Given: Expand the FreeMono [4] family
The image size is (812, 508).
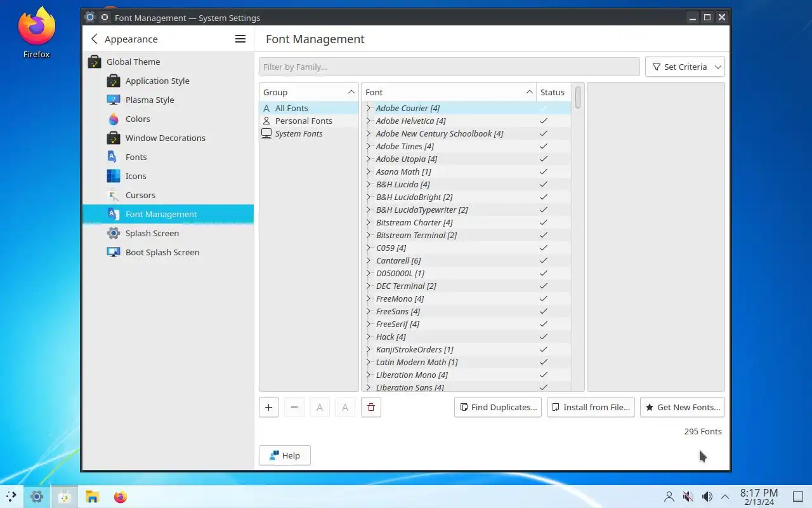Looking at the screenshot, I should coord(369,298).
